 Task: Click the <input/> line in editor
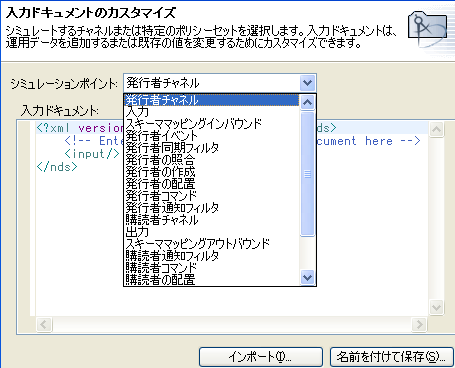pos(92,154)
